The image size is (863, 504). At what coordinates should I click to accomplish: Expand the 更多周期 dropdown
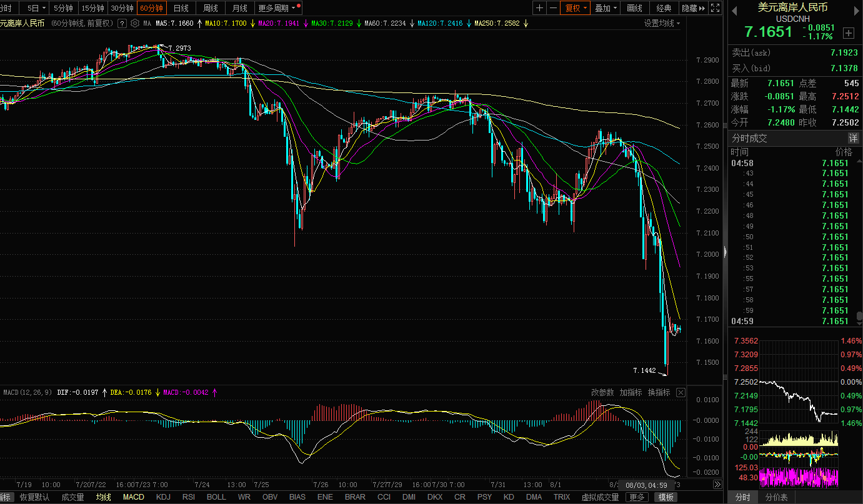(x=278, y=8)
